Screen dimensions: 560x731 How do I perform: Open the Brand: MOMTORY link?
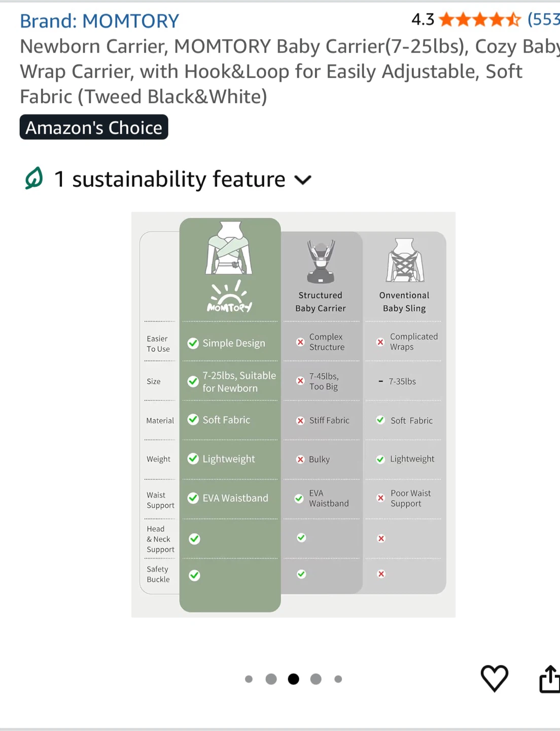[x=99, y=21]
